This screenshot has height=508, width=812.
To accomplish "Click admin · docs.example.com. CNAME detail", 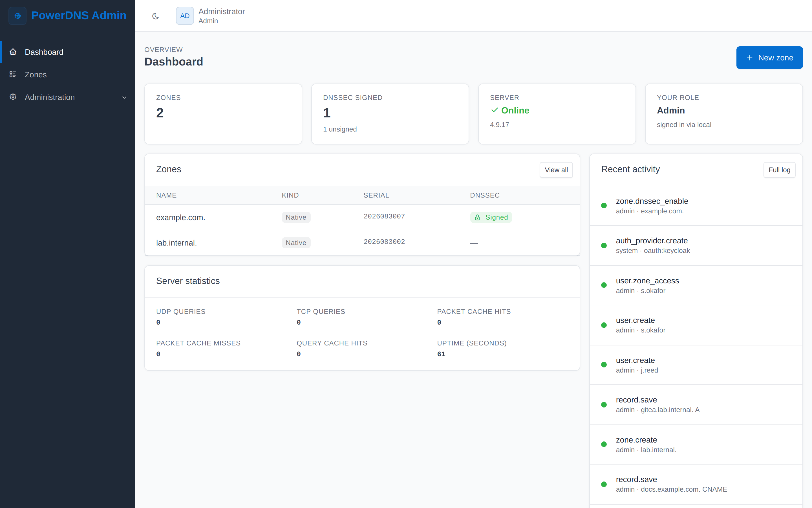I will (671, 490).
